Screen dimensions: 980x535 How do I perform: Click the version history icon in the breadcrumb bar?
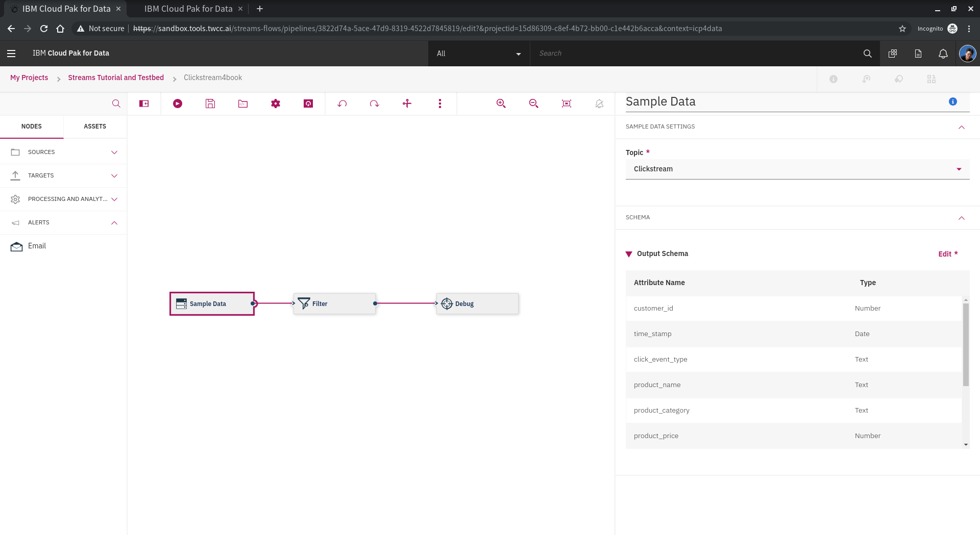pyautogui.click(x=866, y=79)
